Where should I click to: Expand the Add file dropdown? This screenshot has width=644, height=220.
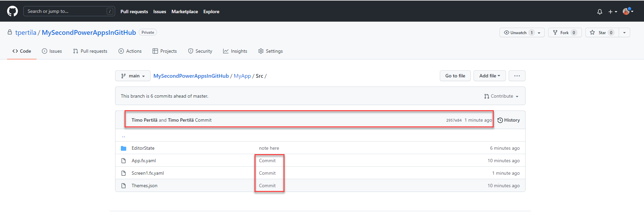click(x=489, y=76)
